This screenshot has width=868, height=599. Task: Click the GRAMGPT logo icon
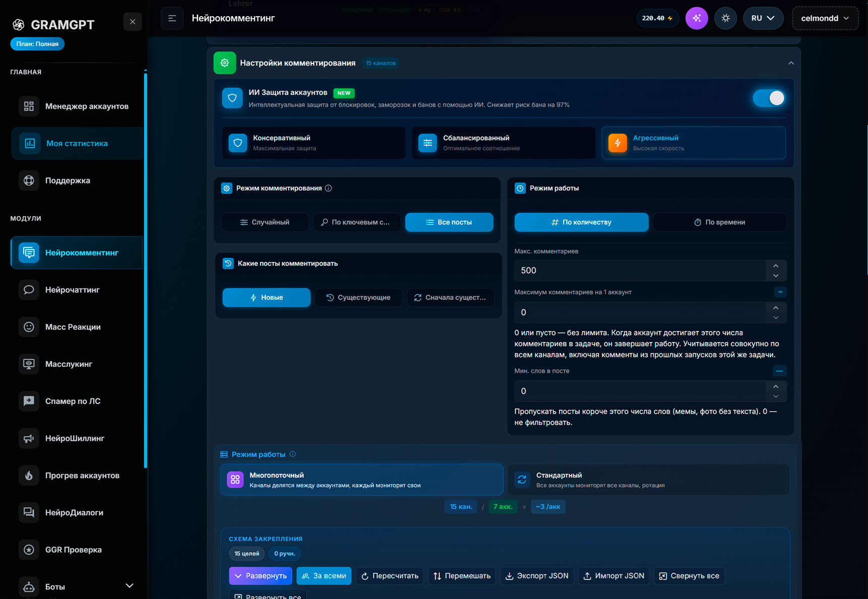click(x=19, y=24)
